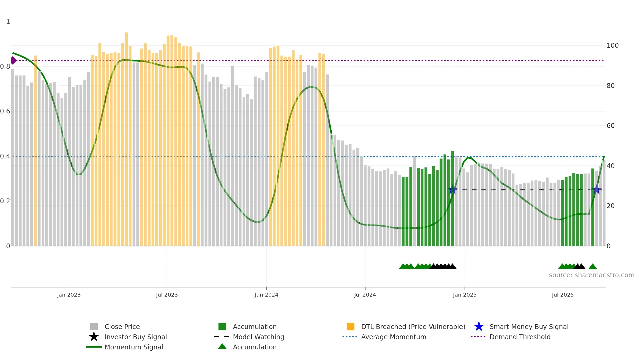Toggle the Model Watching dashed line legend
The image size is (644, 362).
(x=222, y=337)
